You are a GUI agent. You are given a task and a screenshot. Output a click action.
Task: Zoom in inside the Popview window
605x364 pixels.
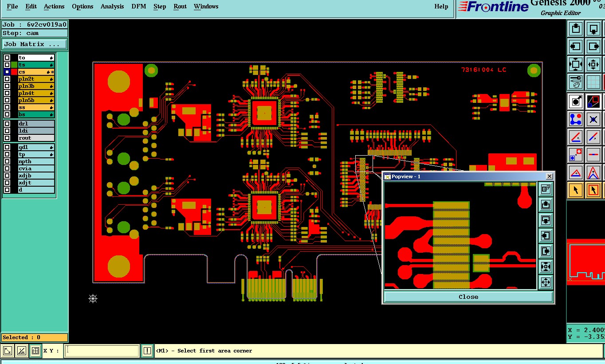pos(546,266)
